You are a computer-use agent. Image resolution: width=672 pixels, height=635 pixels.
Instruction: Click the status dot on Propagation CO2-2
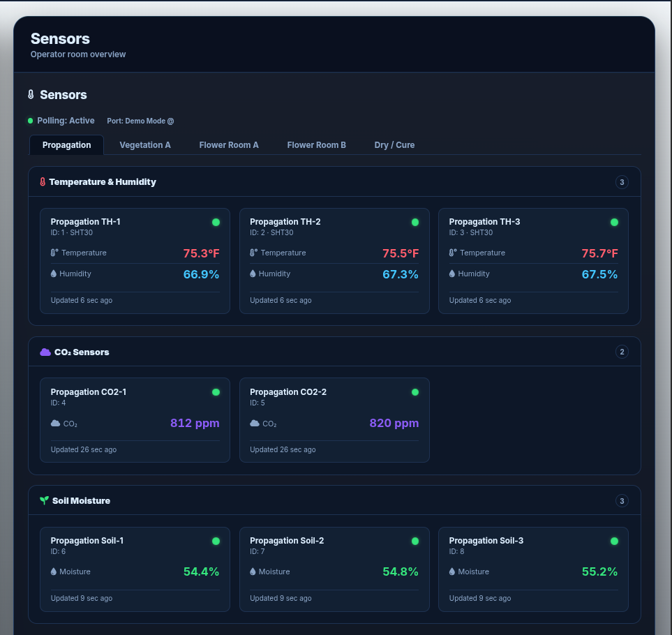(x=415, y=392)
